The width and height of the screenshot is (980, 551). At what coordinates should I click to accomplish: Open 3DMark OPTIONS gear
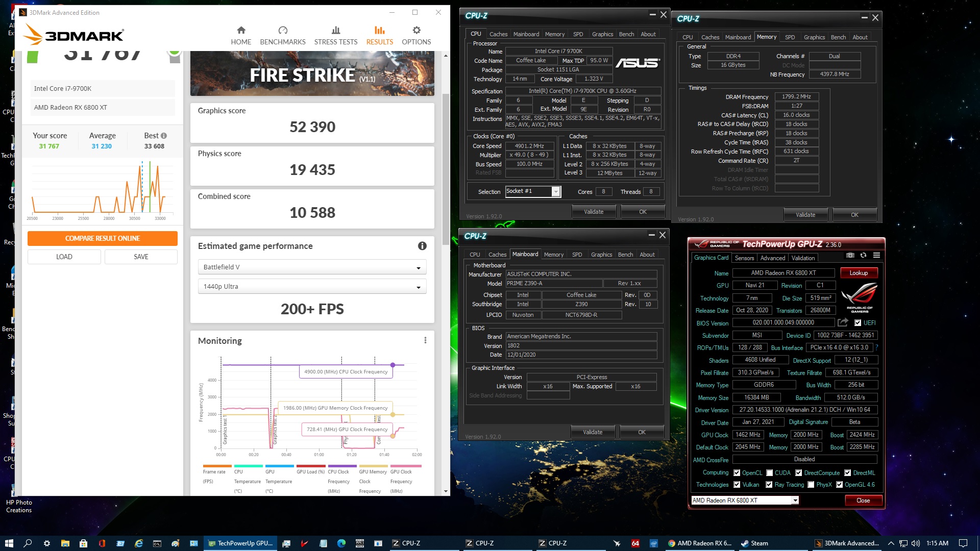click(x=416, y=30)
